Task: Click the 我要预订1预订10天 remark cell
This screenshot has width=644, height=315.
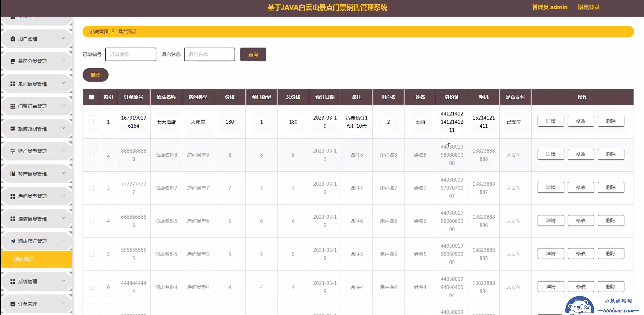Action: 357,122
